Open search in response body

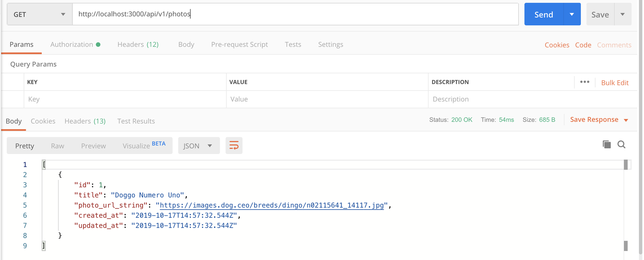pyautogui.click(x=621, y=144)
